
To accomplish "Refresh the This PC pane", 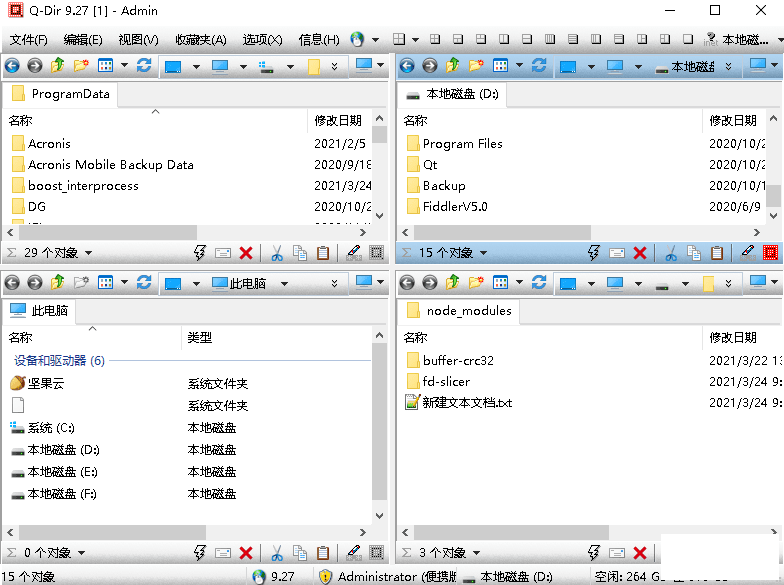I will pyautogui.click(x=144, y=283).
